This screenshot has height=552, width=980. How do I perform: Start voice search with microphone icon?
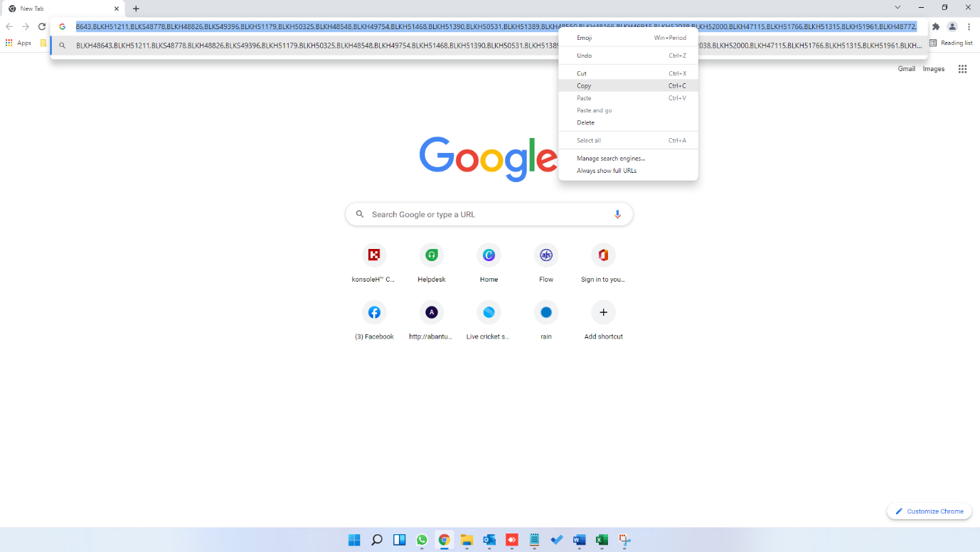click(x=617, y=214)
